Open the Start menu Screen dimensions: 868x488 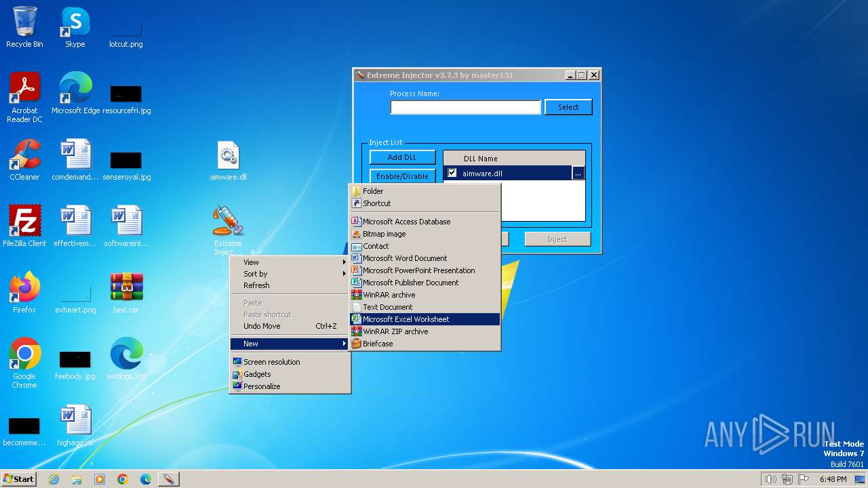[18, 479]
